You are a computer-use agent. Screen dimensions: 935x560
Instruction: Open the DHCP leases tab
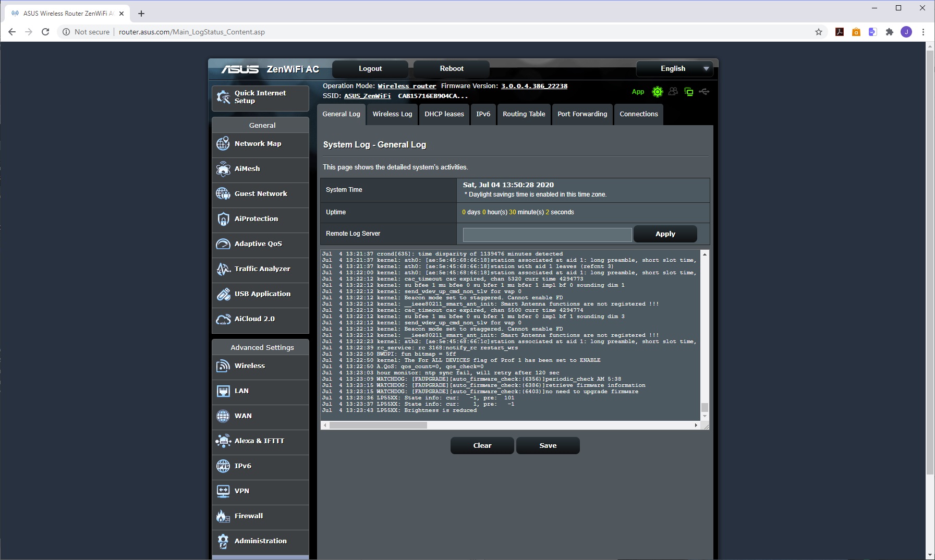444,114
